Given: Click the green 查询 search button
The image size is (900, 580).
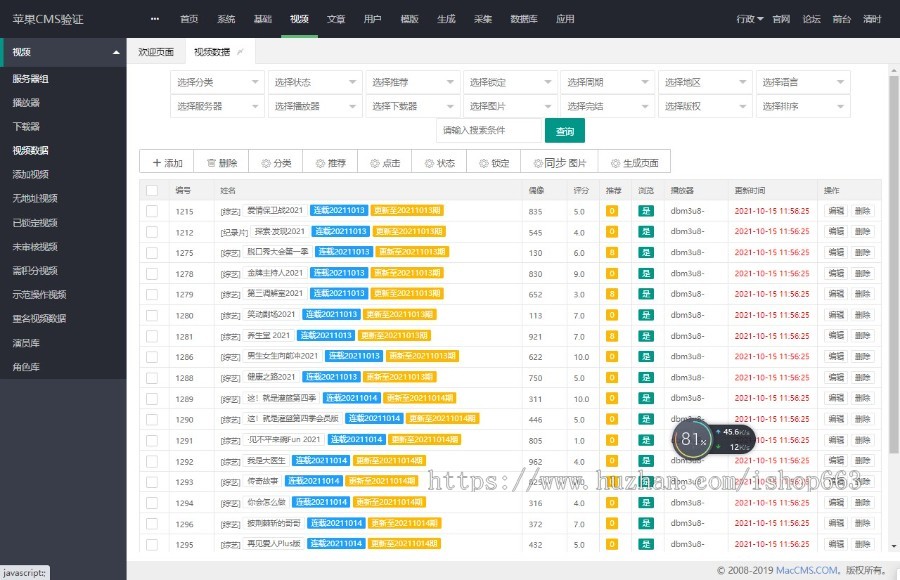Looking at the screenshot, I should tap(565, 131).
